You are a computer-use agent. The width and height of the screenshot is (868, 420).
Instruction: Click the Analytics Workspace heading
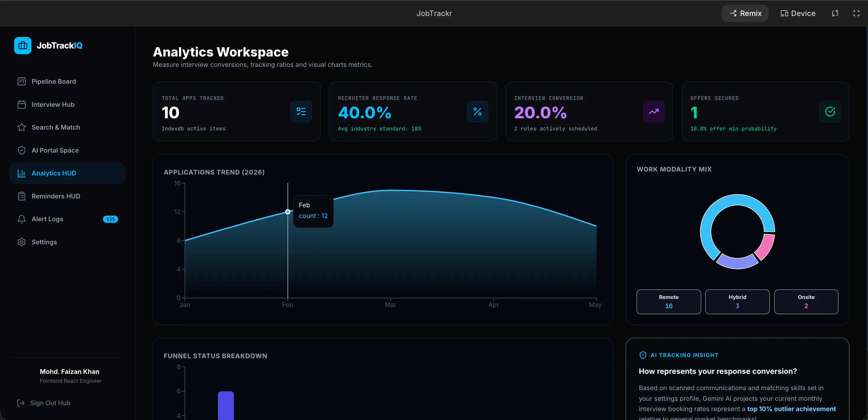coord(221,52)
